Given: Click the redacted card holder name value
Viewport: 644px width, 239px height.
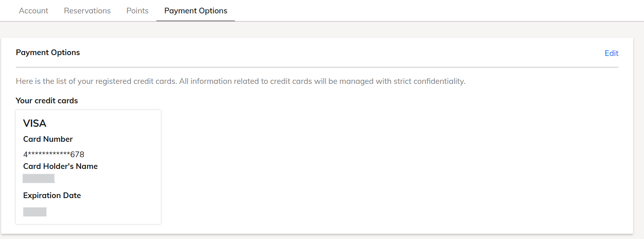Looking at the screenshot, I should click(38, 179).
